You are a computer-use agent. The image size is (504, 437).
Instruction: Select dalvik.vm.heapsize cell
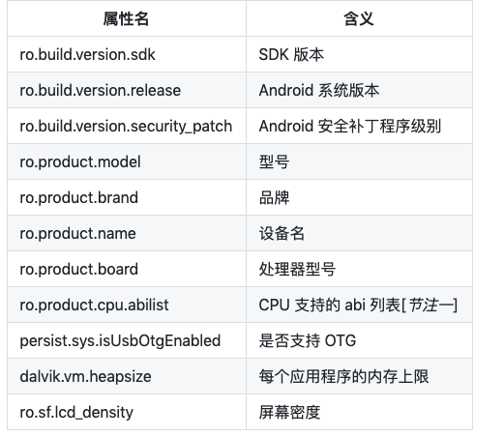pyautogui.click(x=127, y=376)
